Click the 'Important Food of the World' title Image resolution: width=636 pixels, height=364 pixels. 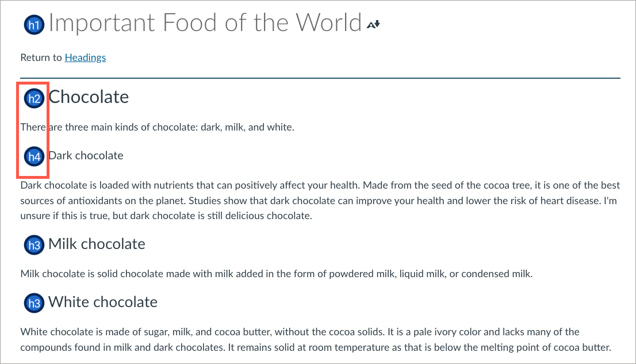[x=205, y=23]
